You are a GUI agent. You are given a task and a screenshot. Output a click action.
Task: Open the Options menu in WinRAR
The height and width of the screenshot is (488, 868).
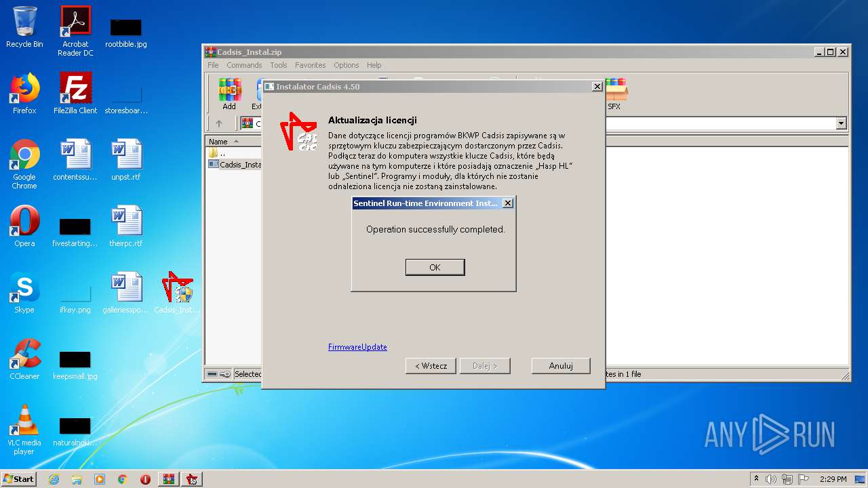point(346,65)
